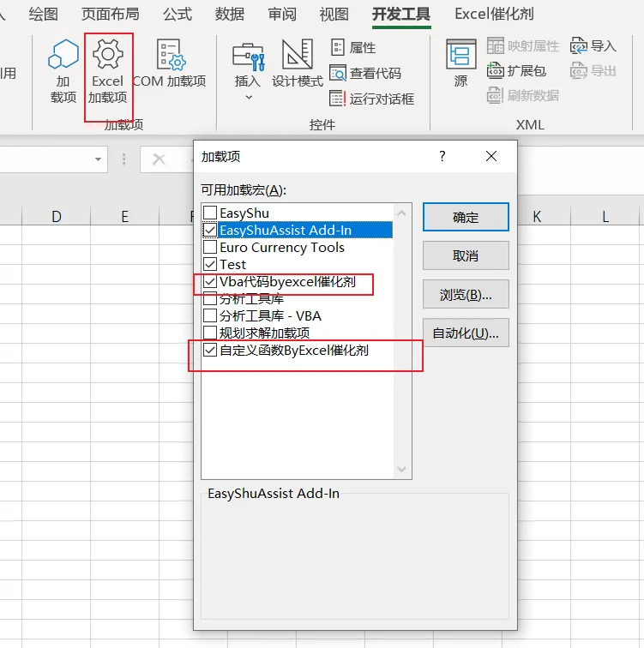Open 属性 properties in the ribbon
The width and height of the screenshot is (644, 648).
click(354, 47)
